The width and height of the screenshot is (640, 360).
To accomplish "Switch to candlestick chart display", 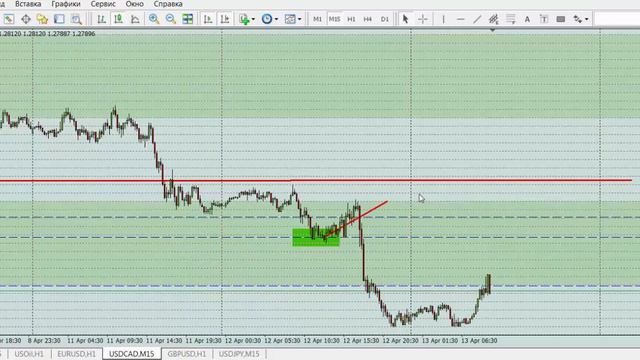I will [118, 19].
